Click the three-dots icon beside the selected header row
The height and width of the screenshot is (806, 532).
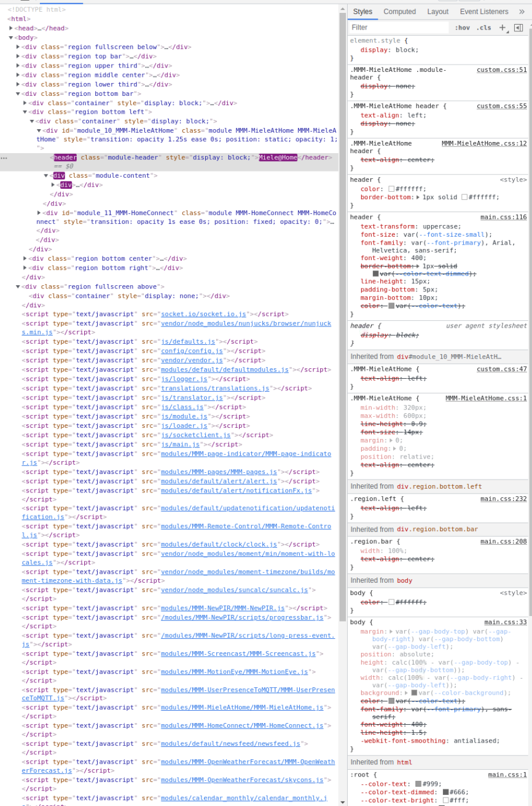click(4, 158)
